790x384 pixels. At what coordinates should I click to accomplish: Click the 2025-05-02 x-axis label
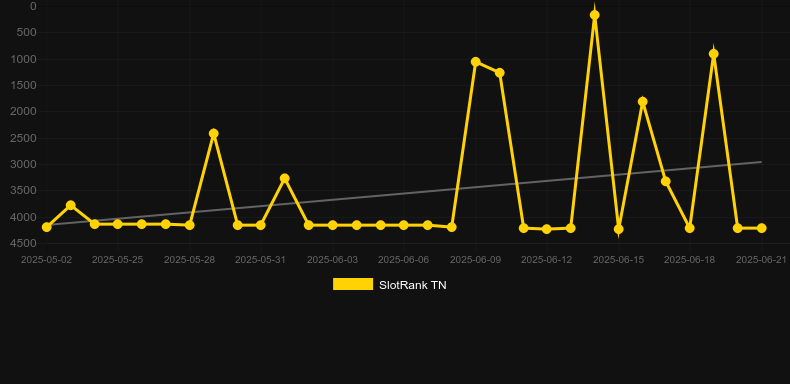46,260
